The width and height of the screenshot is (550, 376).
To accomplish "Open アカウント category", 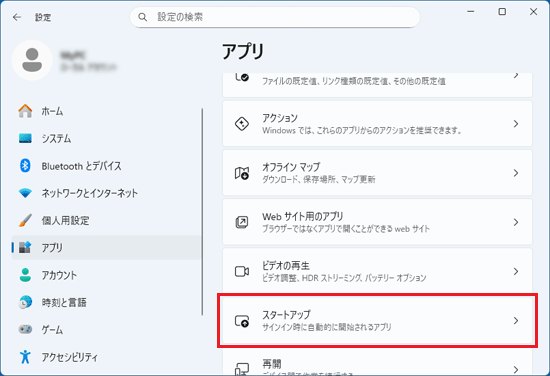I will tap(59, 275).
